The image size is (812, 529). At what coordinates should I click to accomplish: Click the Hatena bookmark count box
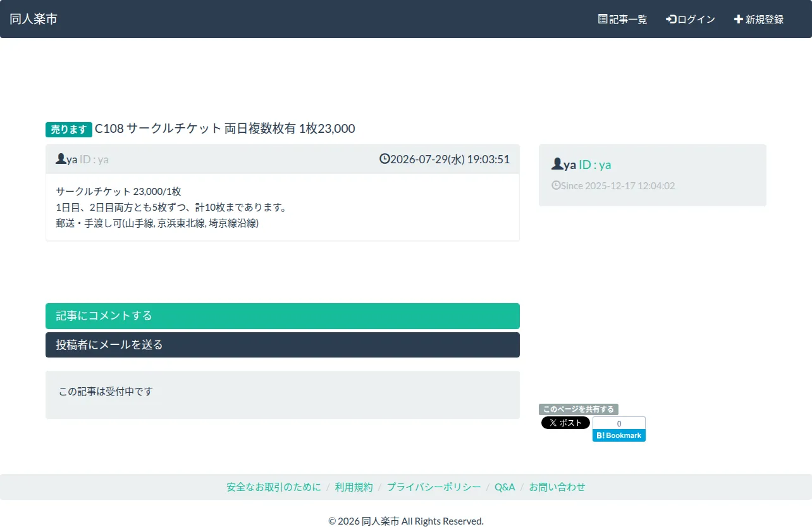coord(619,423)
